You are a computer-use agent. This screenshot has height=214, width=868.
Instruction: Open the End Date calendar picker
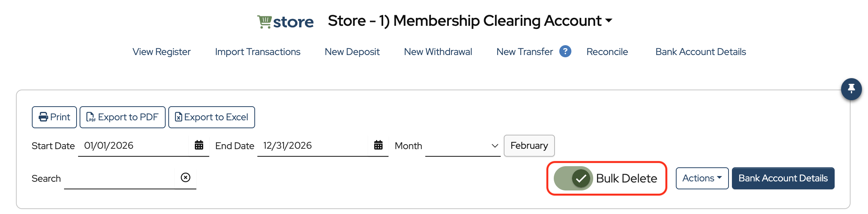[378, 145]
